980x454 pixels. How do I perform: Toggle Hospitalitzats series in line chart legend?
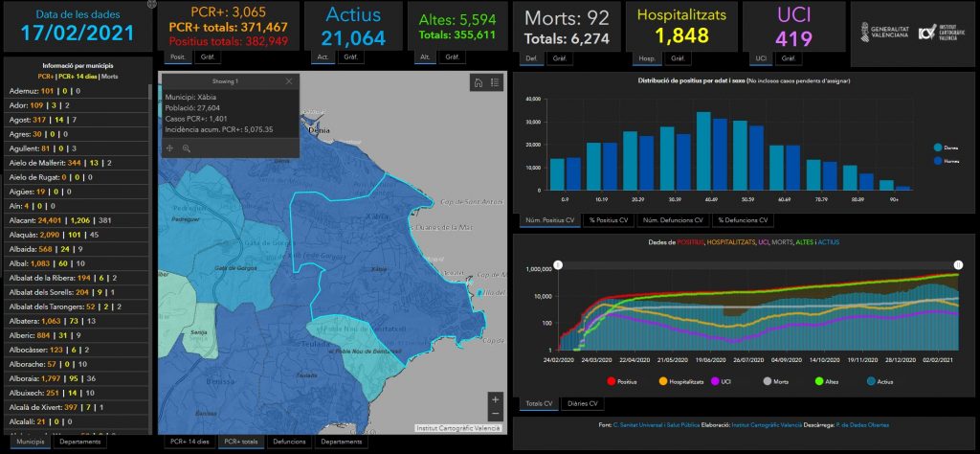[x=681, y=381]
